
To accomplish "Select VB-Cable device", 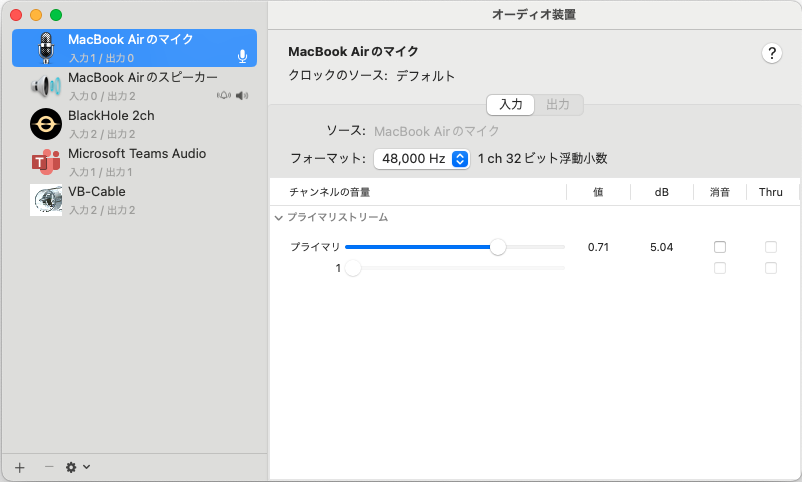I will pyautogui.click(x=135, y=200).
